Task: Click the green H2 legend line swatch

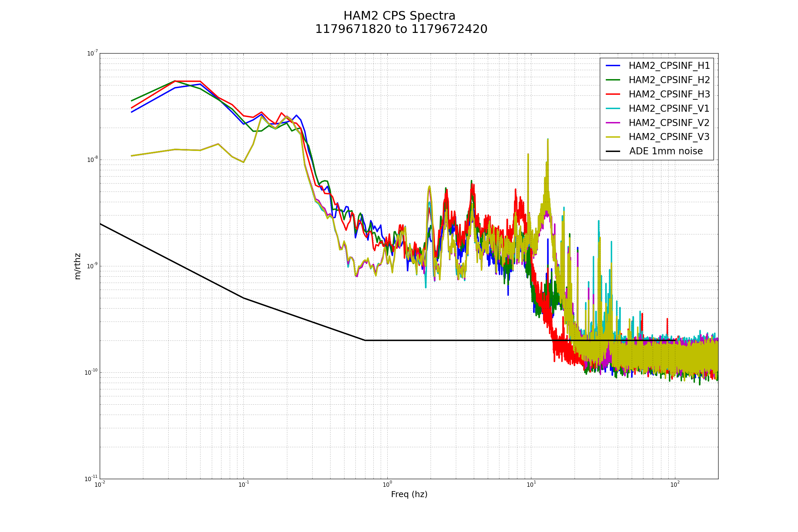Action: click(613, 80)
